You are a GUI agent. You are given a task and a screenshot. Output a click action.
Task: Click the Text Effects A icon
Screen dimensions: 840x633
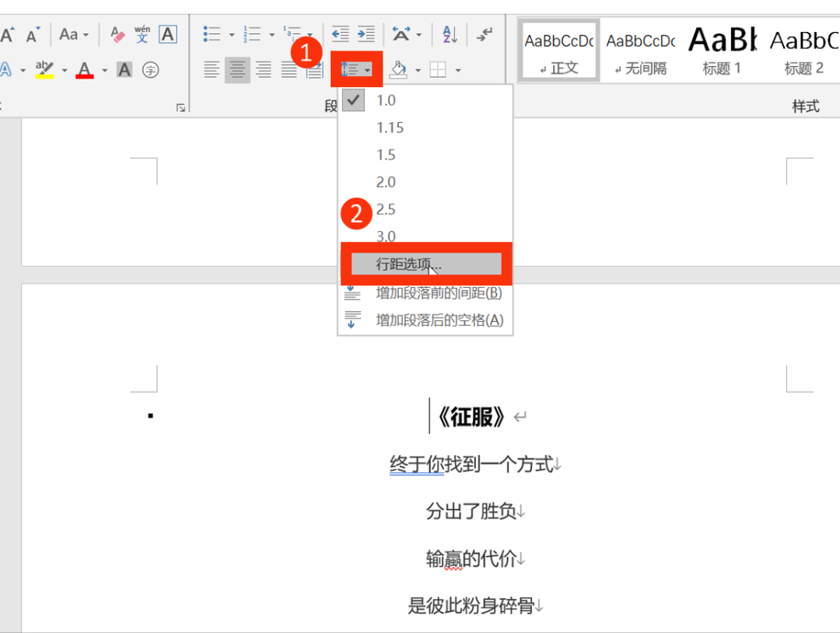tap(6, 70)
